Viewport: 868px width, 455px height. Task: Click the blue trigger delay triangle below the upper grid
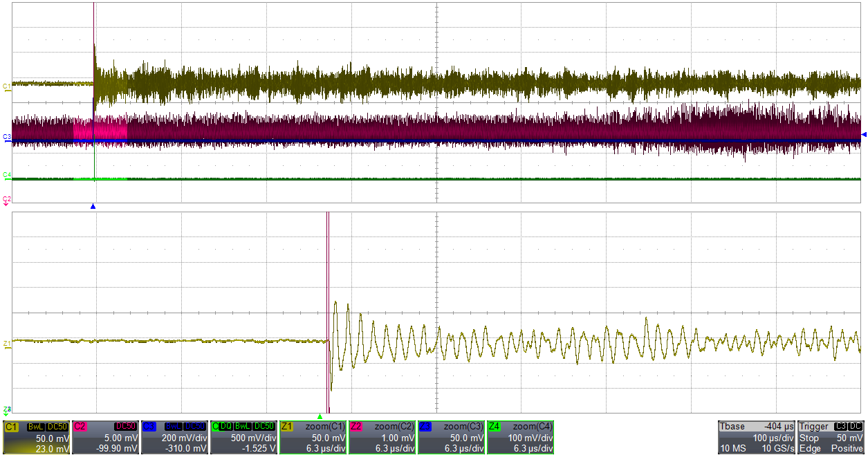(x=93, y=206)
